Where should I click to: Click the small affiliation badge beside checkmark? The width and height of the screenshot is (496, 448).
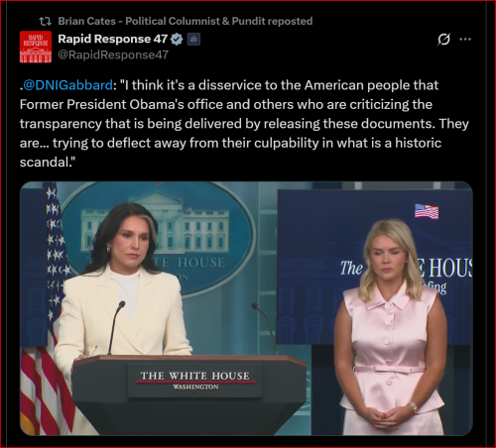pos(193,40)
